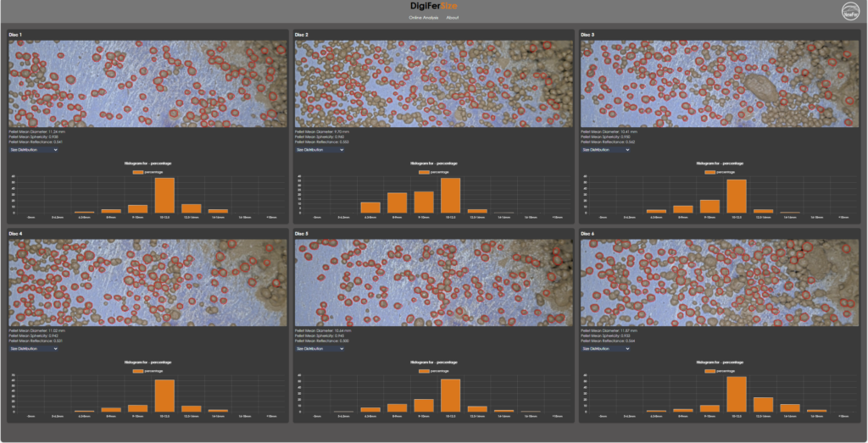Open the Online Analysis menu item
This screenshot has width=868, height=443.
point(423,17)
